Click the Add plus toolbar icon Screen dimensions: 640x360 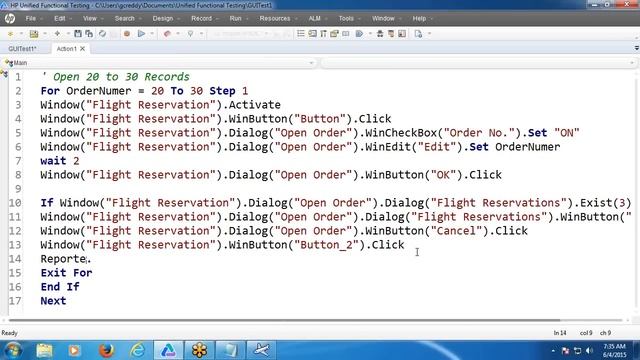(x=57, y=33)
